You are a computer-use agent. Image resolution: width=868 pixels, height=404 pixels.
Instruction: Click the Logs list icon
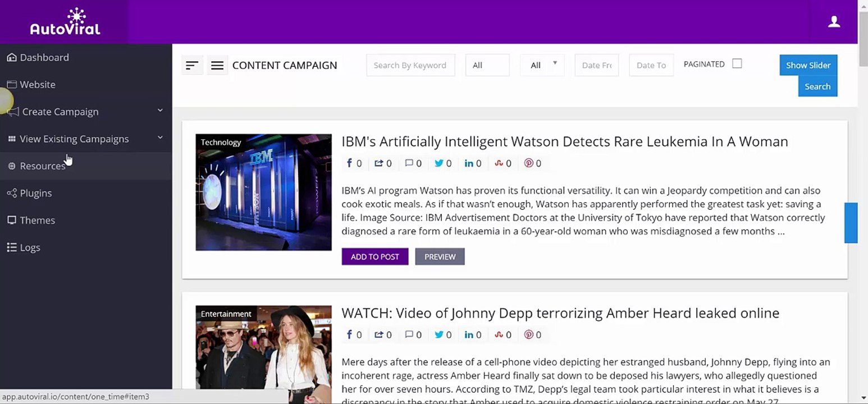click(12, 247)
